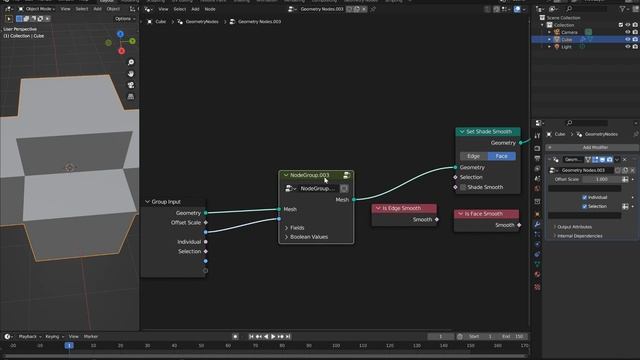Unlink the Geometry Nodes.003 node tree in header
The height and width of the screenshot is (360, 640).
click(x=364, y=9)
